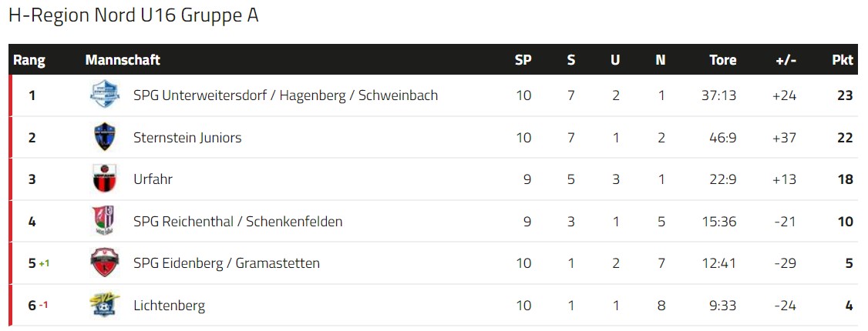This screenshot has width=868, height=331.
Task: Open the Sternstein Juniors team page
Action: click(187, 138)
